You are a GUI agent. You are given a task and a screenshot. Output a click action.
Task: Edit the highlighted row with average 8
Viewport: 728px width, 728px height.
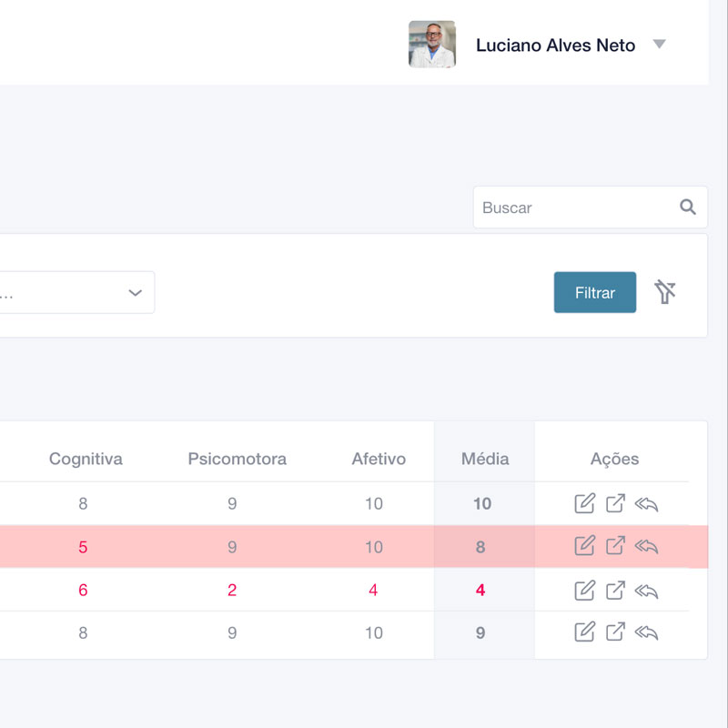(x=585, y=546)
